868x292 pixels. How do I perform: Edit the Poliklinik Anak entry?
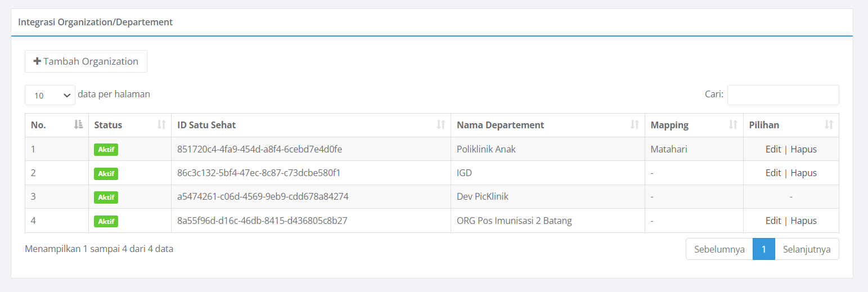coord(773,149)
